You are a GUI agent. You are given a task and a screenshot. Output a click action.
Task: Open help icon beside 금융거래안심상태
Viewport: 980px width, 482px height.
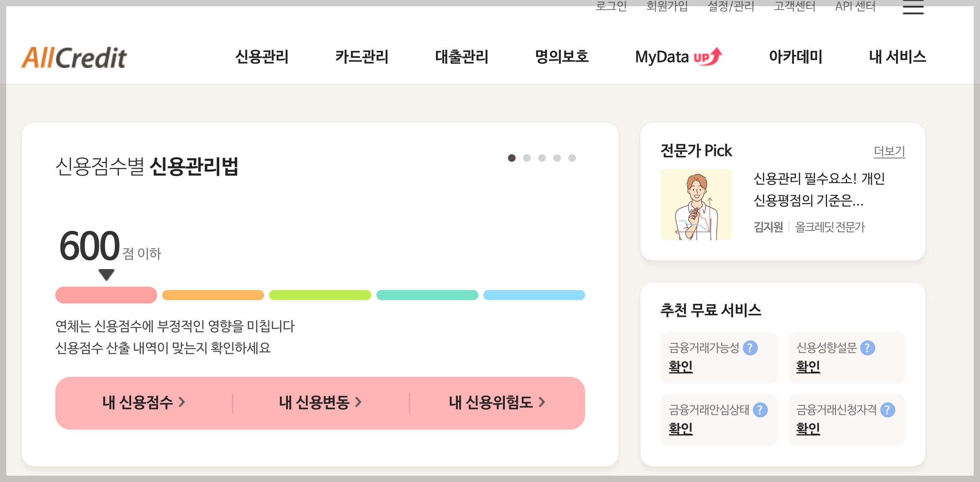click(759, 409)
